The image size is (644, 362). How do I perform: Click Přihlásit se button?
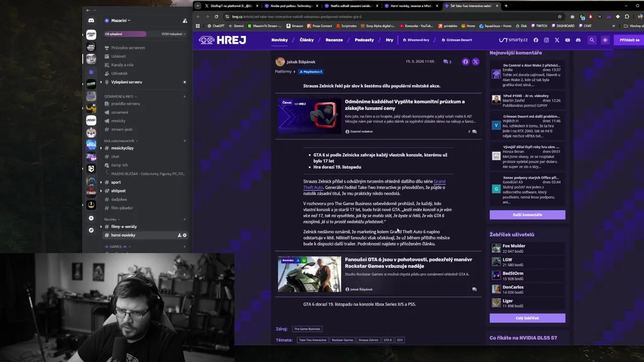(x=629, y=40)
